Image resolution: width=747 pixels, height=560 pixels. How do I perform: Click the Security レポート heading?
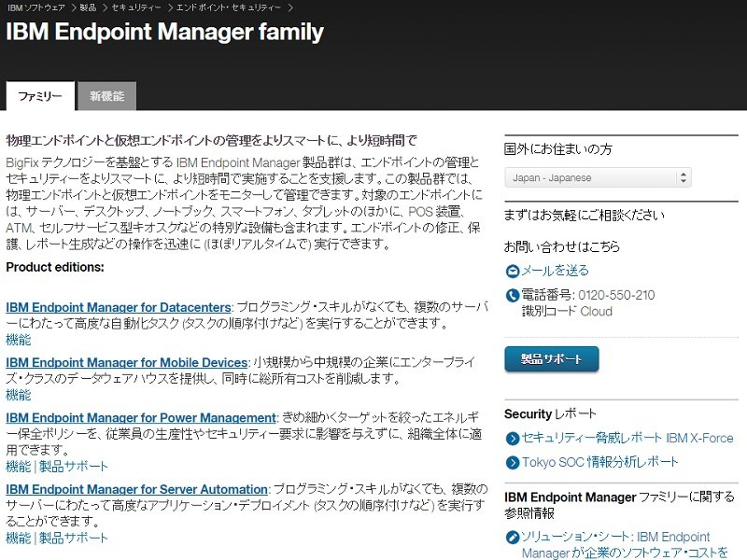pyautogui.click(x=550, y=413)
